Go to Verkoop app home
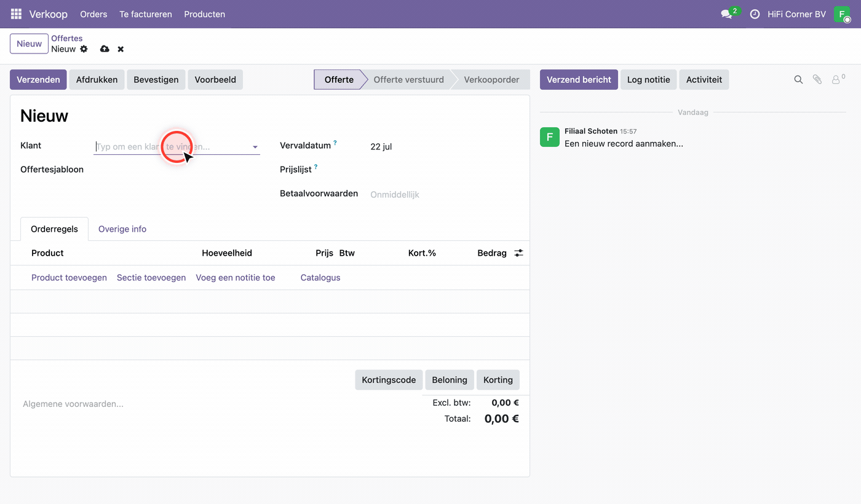861x504 pixels. click(49, 14)
